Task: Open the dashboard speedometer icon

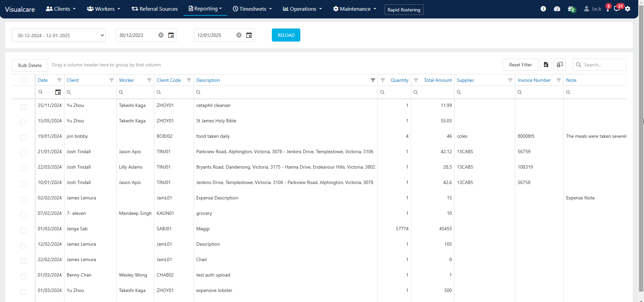Action: click(557, 9)
